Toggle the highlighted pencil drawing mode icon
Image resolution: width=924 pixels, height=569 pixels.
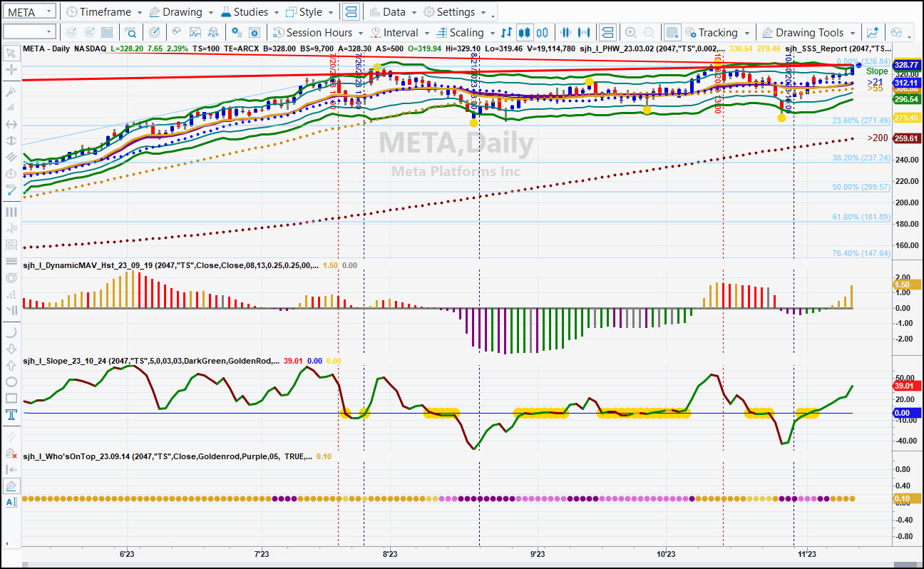pos(11,486)
